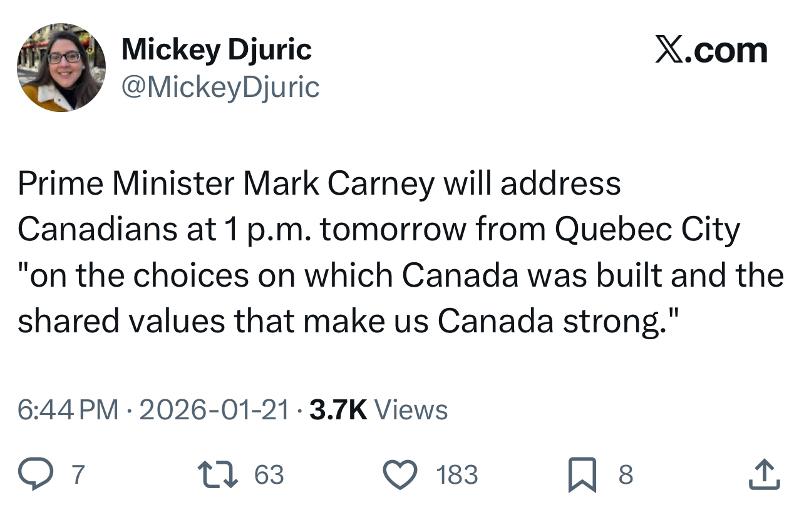Click "Quebec City" in the tweet text
804x532 pixels.
tap(647, 230)
